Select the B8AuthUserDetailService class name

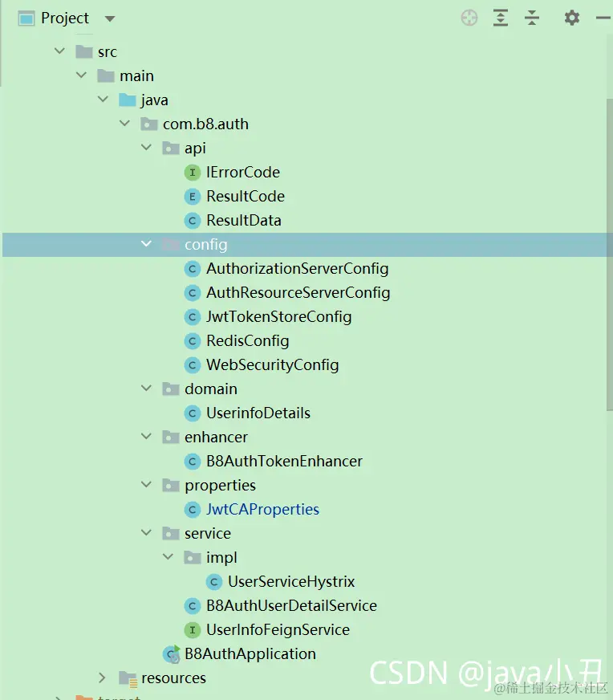pyautogui.click(x=292, y=606)
